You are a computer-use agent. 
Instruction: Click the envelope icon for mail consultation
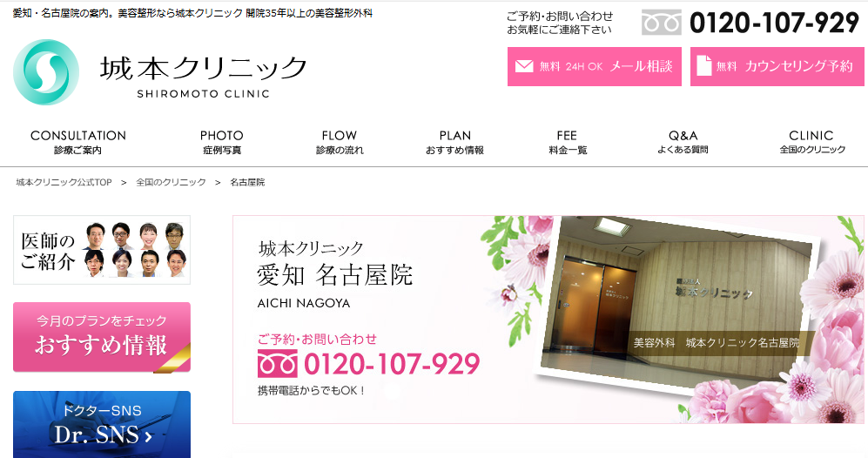[524, 66]
